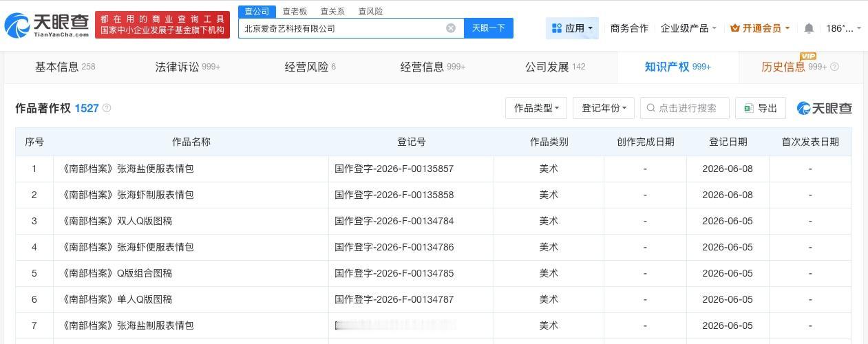
Task: Click the TianYanCha logo at top left
Action: [47, 25]
